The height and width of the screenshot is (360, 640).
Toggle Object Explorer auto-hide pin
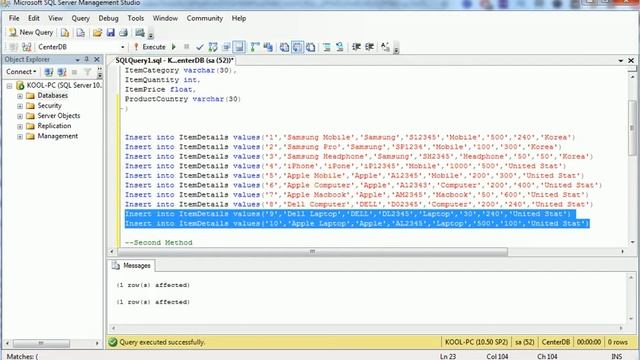click(87, 60)
